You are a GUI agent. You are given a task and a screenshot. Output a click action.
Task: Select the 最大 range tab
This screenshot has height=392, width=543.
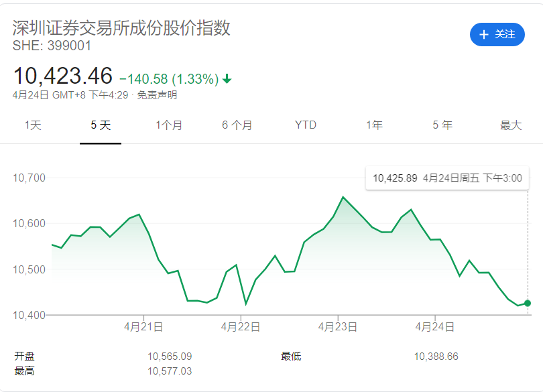click(x=511, y=125)
